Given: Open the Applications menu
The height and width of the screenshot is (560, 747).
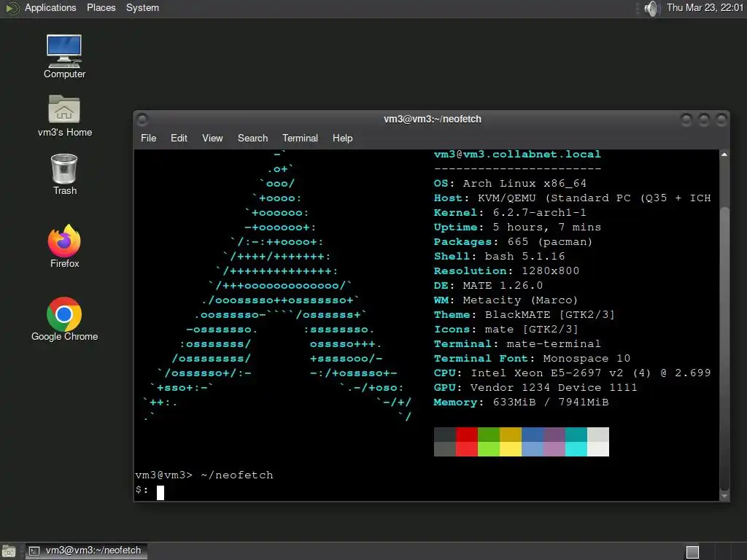Looking at the screenshot, I should coord(50,7).
